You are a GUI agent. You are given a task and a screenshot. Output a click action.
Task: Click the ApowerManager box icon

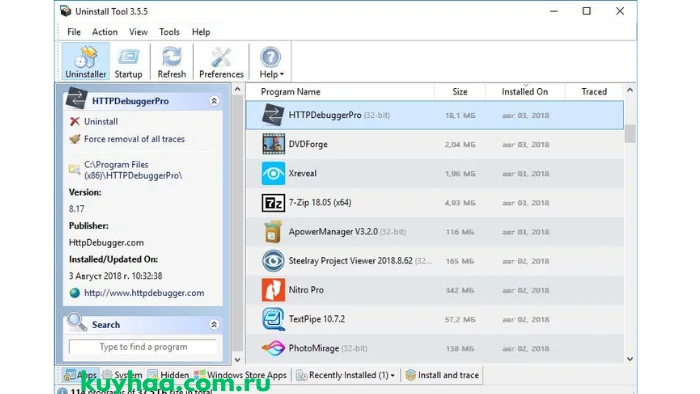(273, 232)
